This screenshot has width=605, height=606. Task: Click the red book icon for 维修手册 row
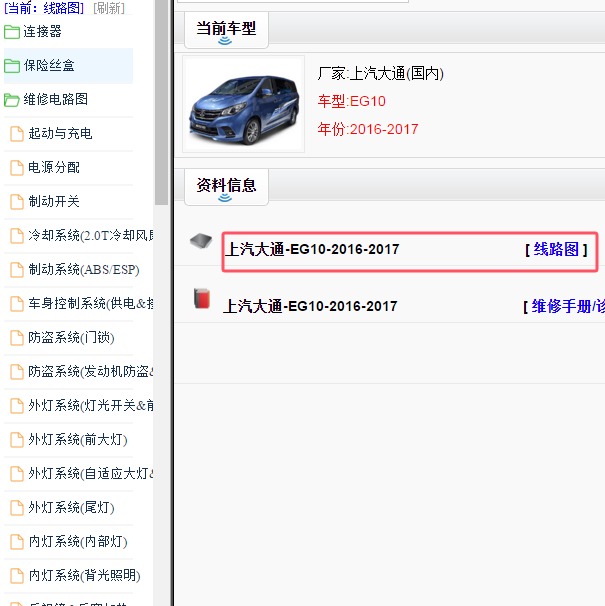[202, 298]
